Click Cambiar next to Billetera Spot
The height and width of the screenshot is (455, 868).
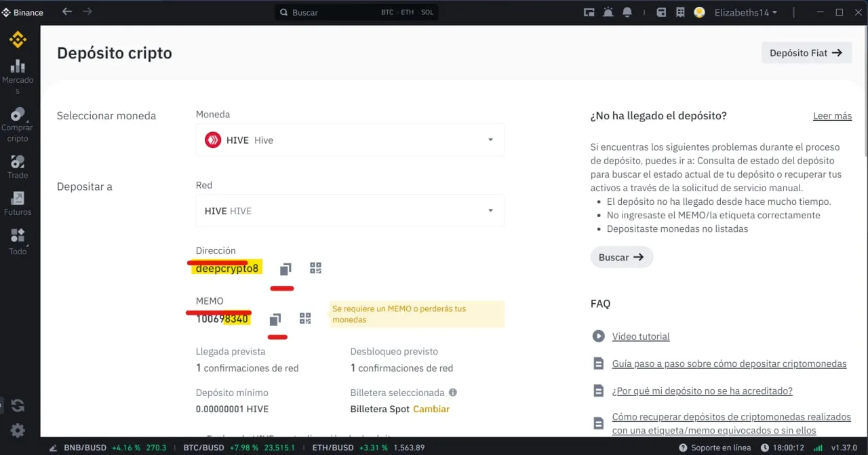(431, 409)
